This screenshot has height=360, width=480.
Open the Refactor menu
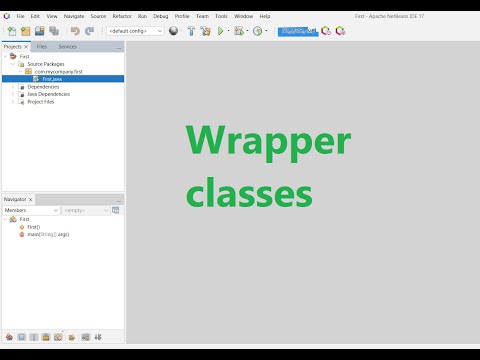(x=122, y=16)
